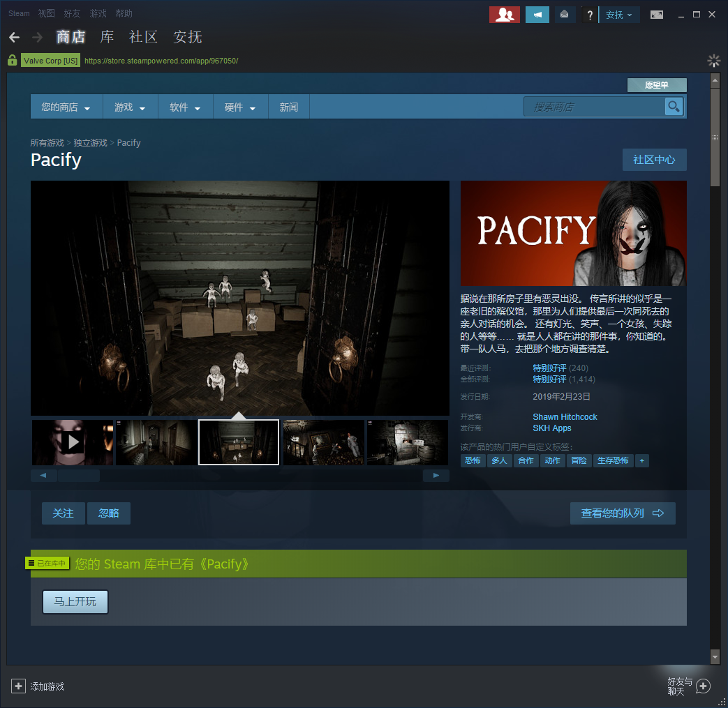The height and width of the screenshot is (708, 728).
Task: Click the store URL address text
Action: (x=161, y=61)
